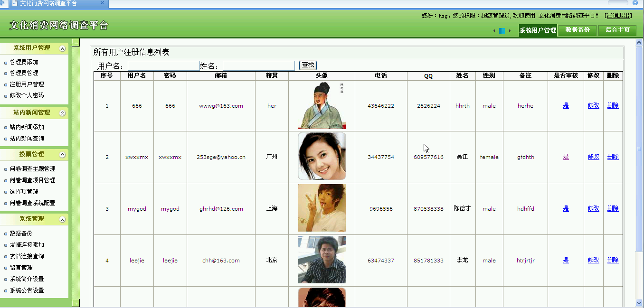Image resolution: width=644 pixels, height=308 pixels.
Task: Click 是 audit link for user mygod
Action: pos(566,208)
